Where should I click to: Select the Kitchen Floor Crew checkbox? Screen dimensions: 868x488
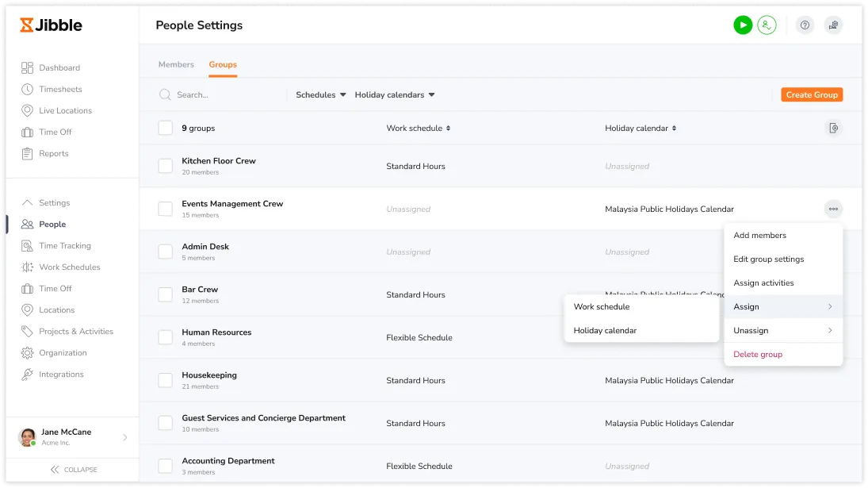click(x=165, y=167)
